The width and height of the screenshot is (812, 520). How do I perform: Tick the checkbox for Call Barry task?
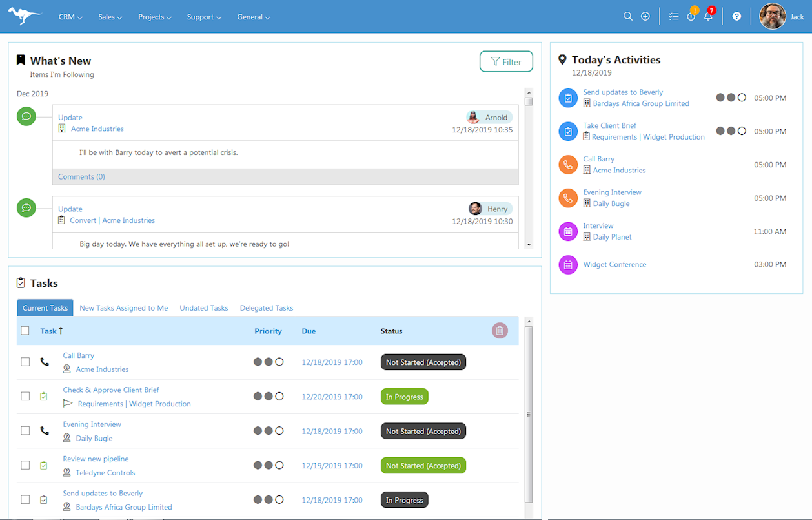(25, 362)
